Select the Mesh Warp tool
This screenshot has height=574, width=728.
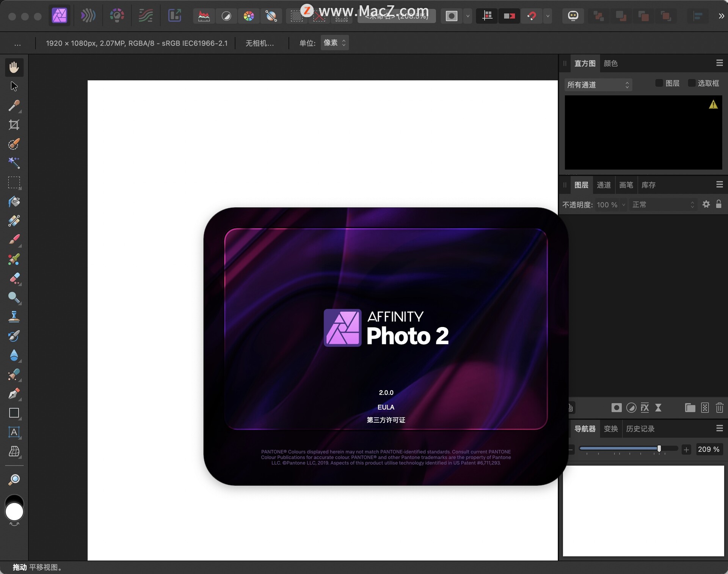pyautogui.click(x=14, y=451)
